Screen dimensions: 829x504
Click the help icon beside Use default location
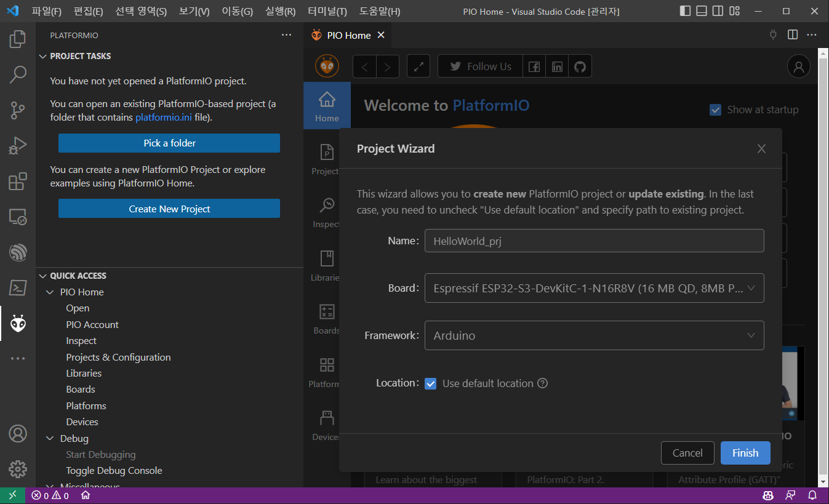coord(542,383)
